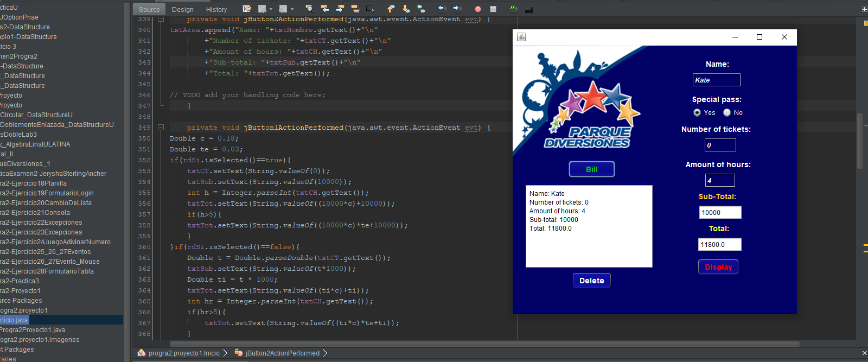The image size is (868, 362).
Task: Toggle Rectangular Selection icon
Action: pos(370,9)
